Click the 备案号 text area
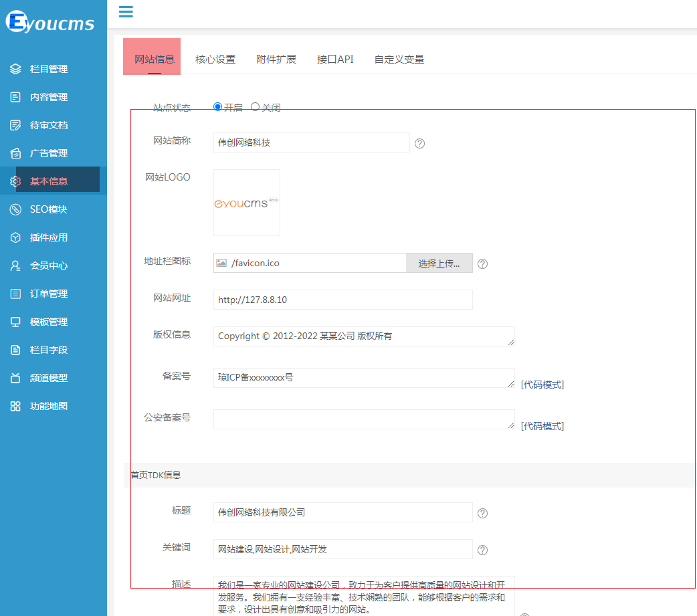 (364, 378)
